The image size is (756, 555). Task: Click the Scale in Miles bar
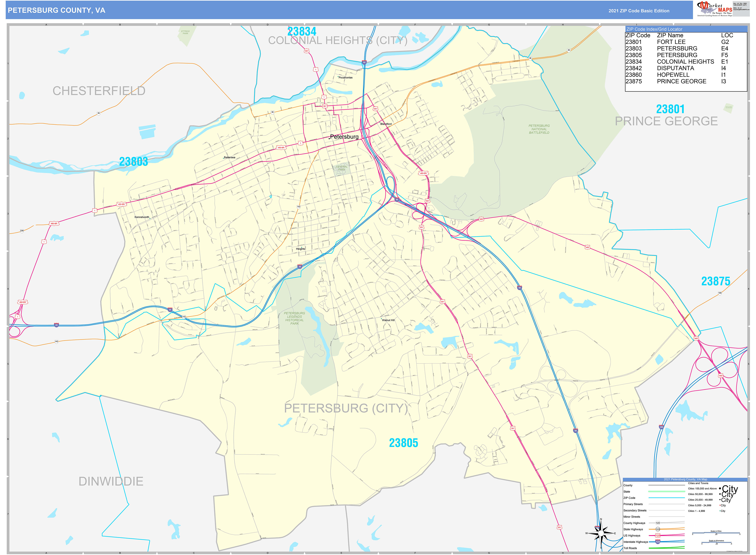point(716,533)
